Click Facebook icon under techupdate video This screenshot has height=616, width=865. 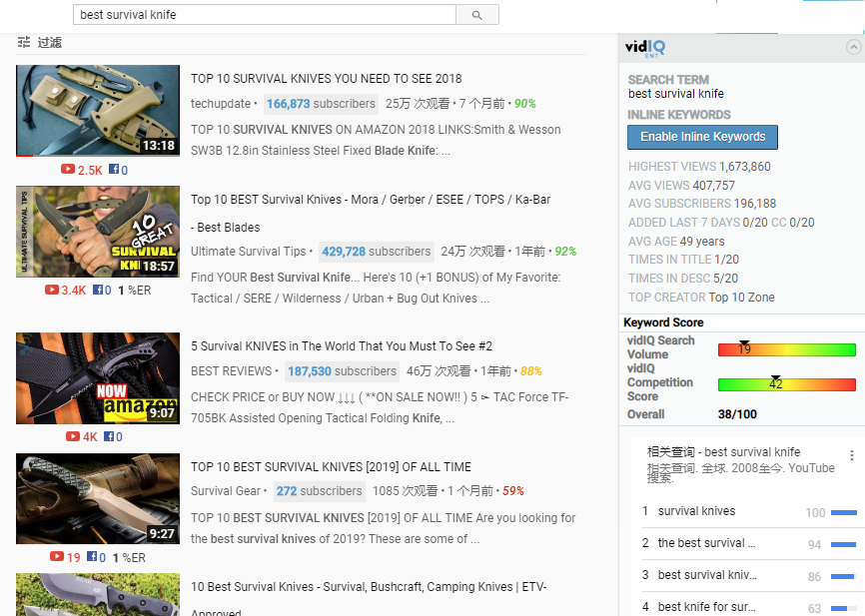click(x=114, y=170)
